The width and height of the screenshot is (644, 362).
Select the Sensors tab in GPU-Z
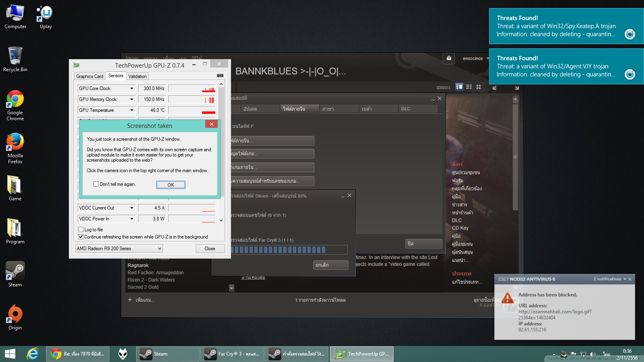point(116,76)
